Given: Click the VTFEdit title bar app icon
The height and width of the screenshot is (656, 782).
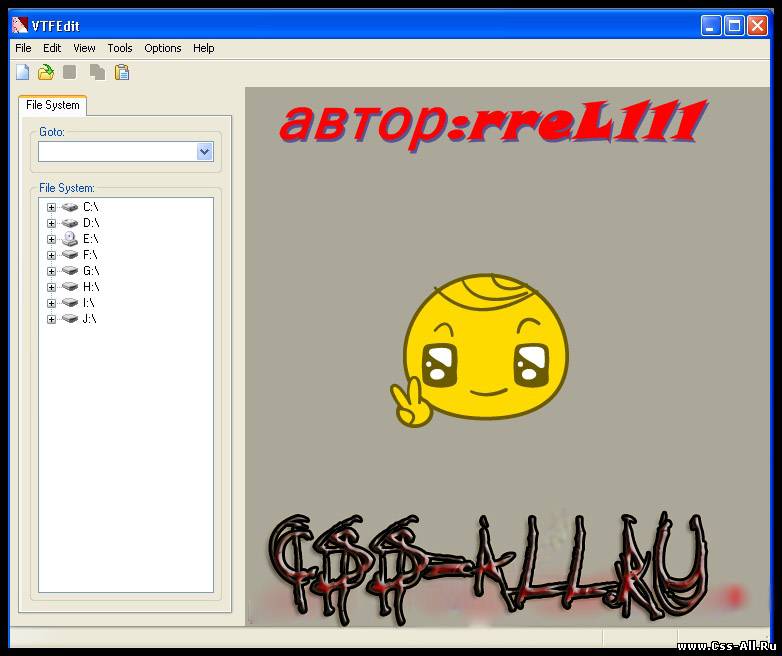Looking at the screenshot, I should pos(19,25).
